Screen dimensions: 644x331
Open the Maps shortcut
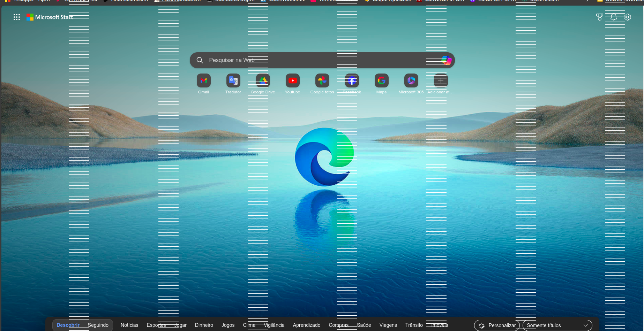coord(381,84)
